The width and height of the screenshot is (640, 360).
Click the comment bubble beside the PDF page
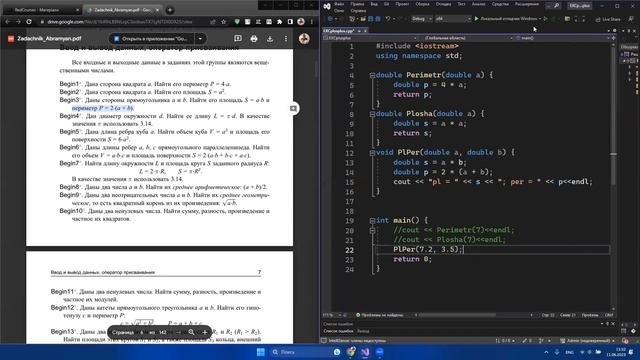coord(293,109)
